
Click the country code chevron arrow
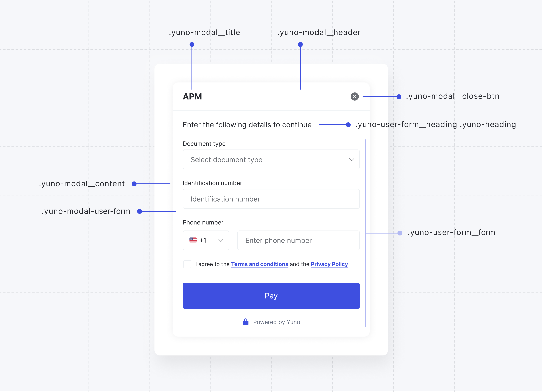221,240
